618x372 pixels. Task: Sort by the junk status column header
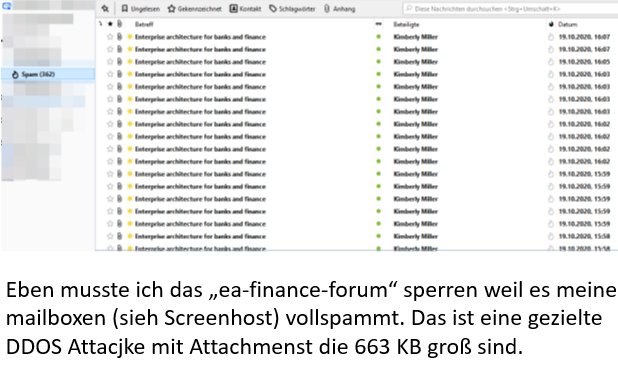point(551,24)
